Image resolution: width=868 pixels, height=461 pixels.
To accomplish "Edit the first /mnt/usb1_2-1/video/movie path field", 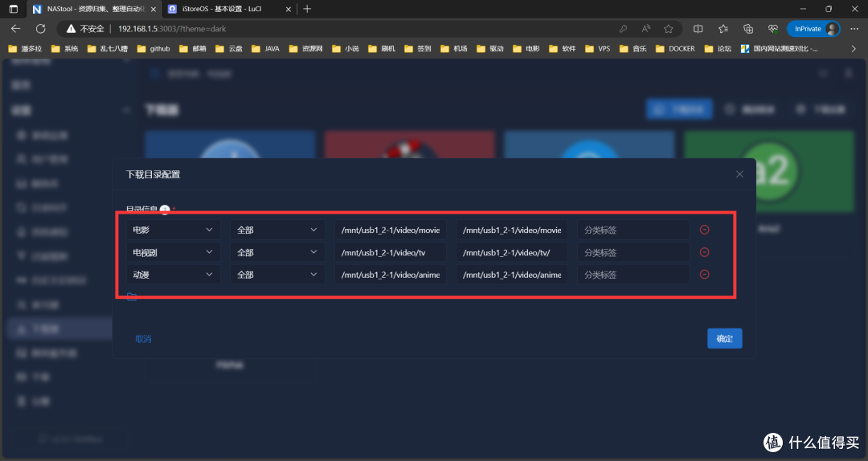I will 391,230.
